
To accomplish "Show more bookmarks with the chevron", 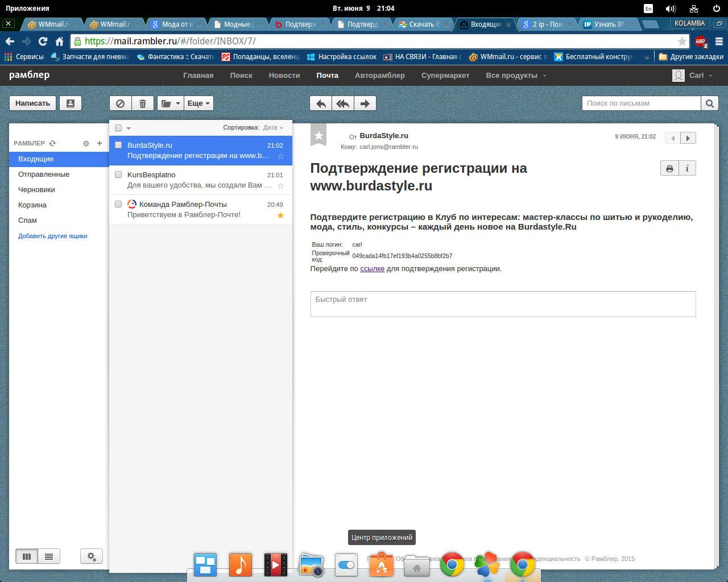I will pyautogui.click(x=647, y=57).
